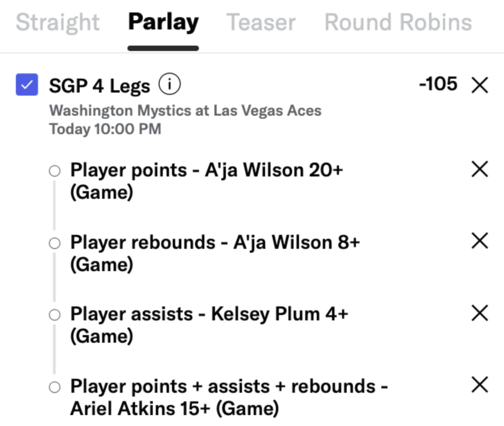Click circle marker beside A'ja Wilson rebounds leg
This screenshot has height=426, width=504.
pyautogui.click(x=55, y=243)
